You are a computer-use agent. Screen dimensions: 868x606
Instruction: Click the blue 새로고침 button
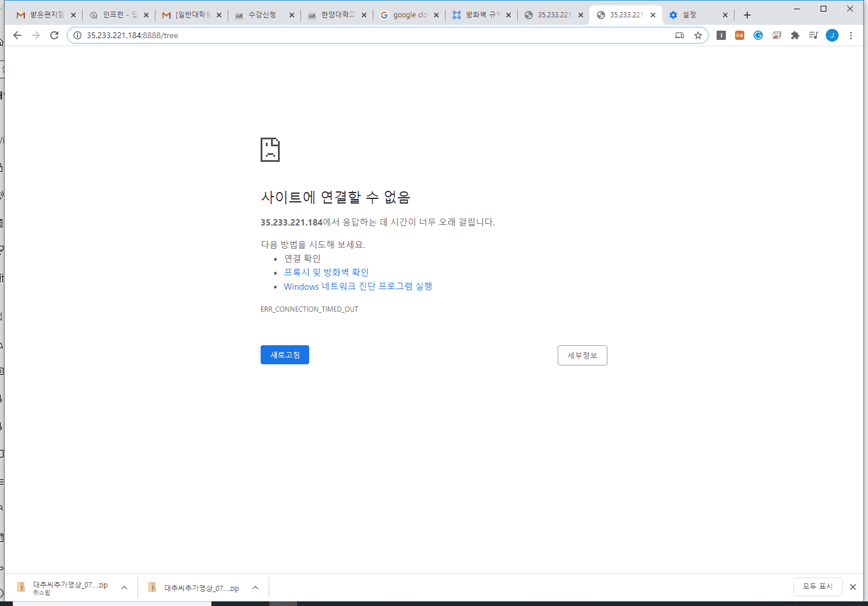[x=285, y=355]
